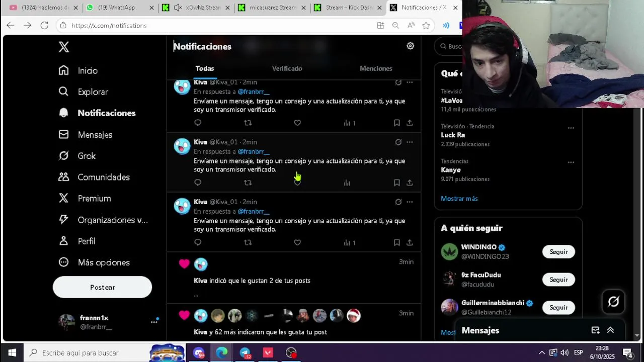Click read aloud icon in address bar
644x362 pixels.
(x=411, y=26)
